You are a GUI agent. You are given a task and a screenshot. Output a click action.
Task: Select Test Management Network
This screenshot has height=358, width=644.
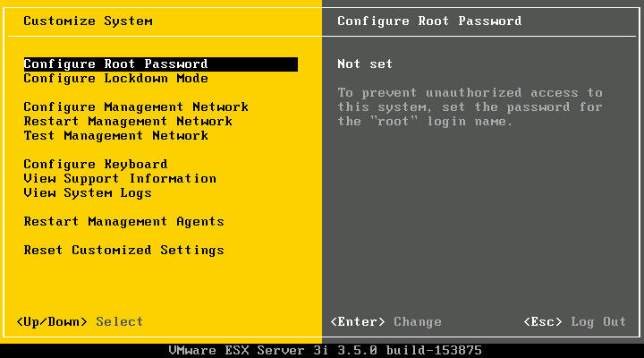pos(115,136)
